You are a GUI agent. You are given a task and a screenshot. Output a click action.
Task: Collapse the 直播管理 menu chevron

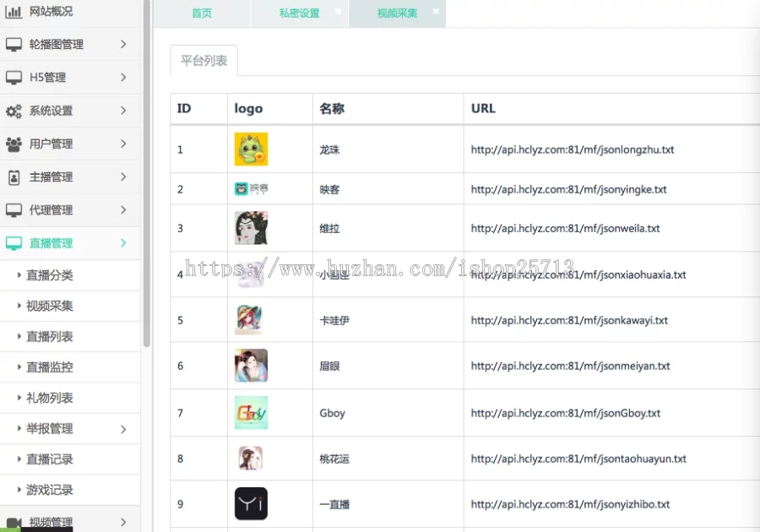[123, 243]
